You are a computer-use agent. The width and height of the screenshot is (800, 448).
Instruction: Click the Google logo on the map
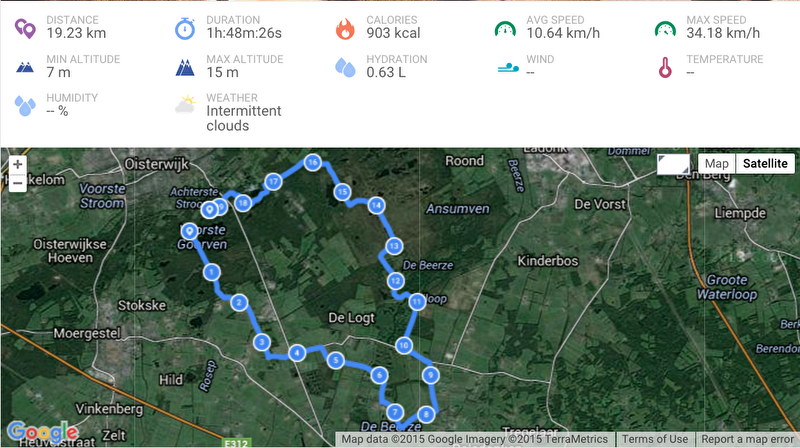(43, 432)
